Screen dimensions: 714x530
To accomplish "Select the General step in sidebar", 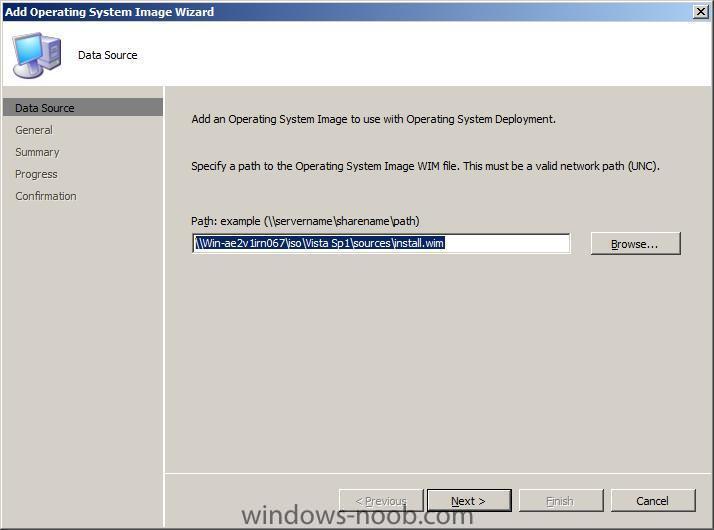I will point(34,130).
